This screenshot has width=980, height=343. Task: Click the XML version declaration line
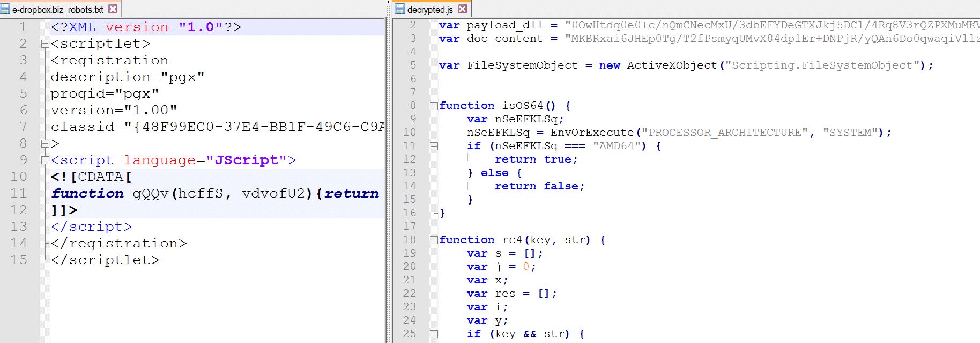point(146,27)
